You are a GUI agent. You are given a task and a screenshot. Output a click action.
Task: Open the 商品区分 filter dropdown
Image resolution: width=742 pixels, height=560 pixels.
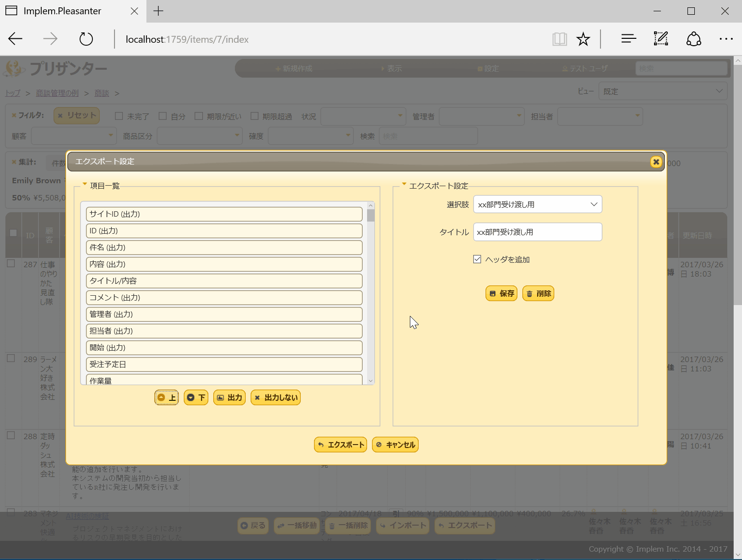coord(200,136)
